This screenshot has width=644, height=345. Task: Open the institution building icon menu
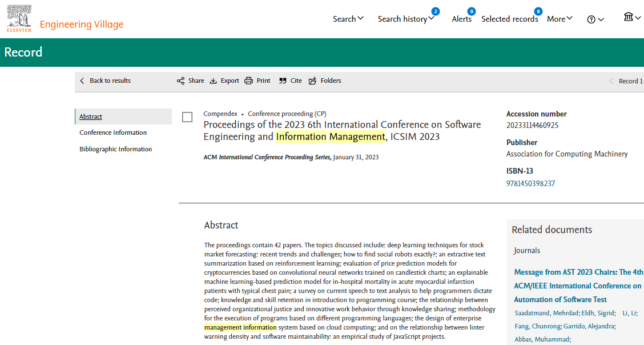(631, 17)
